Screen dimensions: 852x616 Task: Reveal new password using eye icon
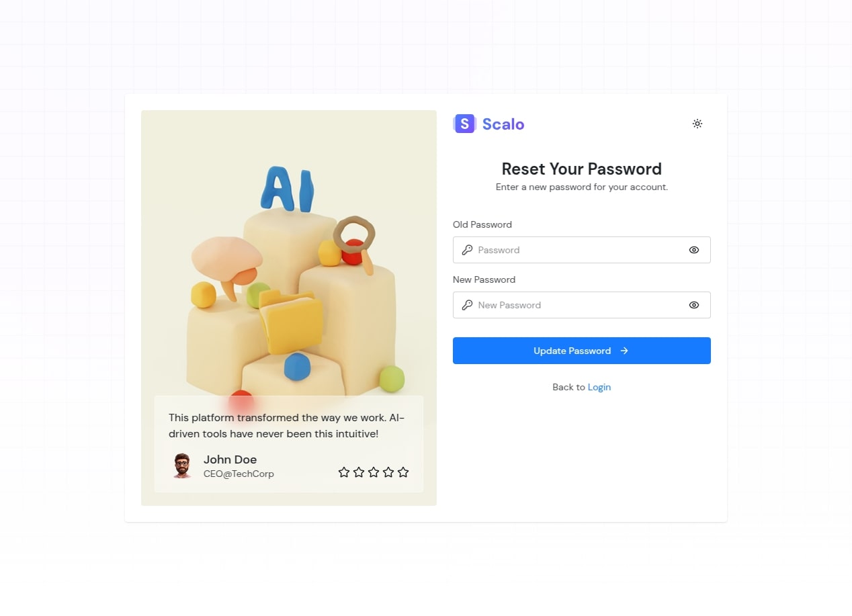pyautogui.click(x=694, y=305)
